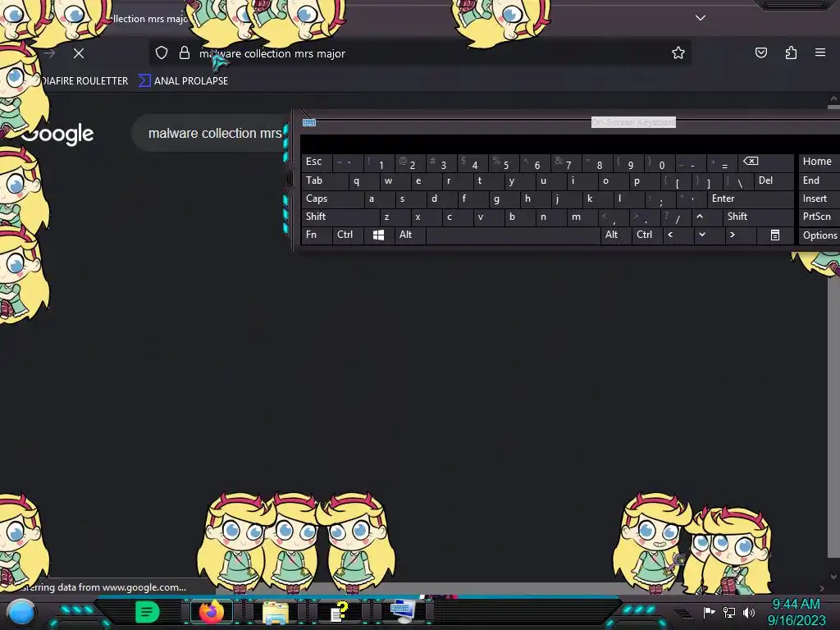Open the Action Center flag icon
The width and height of the screenshot is (840, 630).
(710, 612)
